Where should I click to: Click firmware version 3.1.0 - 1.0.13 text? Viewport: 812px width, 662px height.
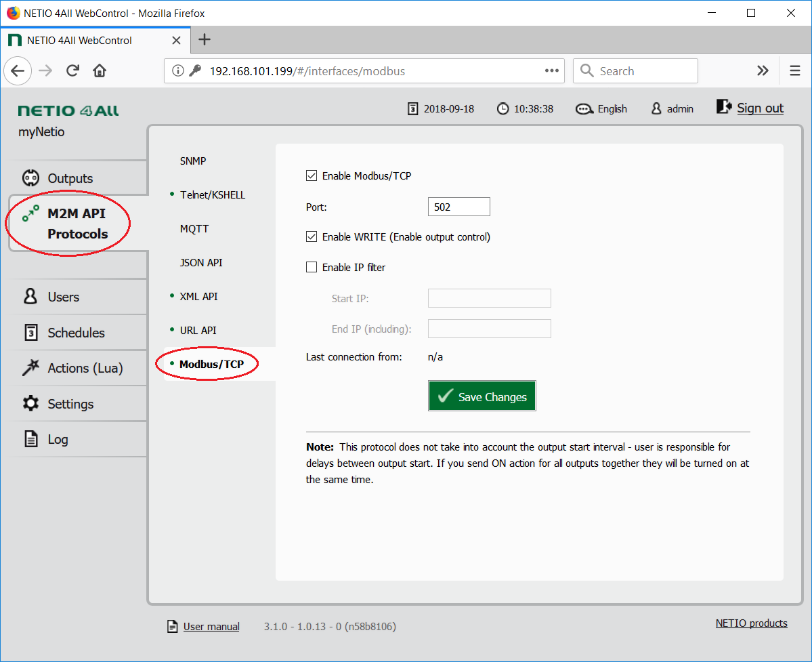(x=330, y=627)
